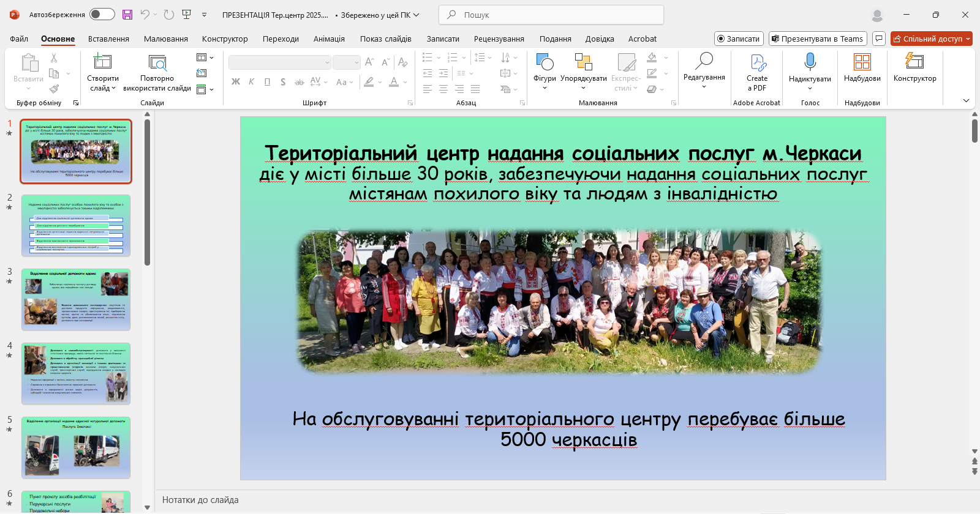Toggle bold formatting (Ж)

[x=236, y=82]
